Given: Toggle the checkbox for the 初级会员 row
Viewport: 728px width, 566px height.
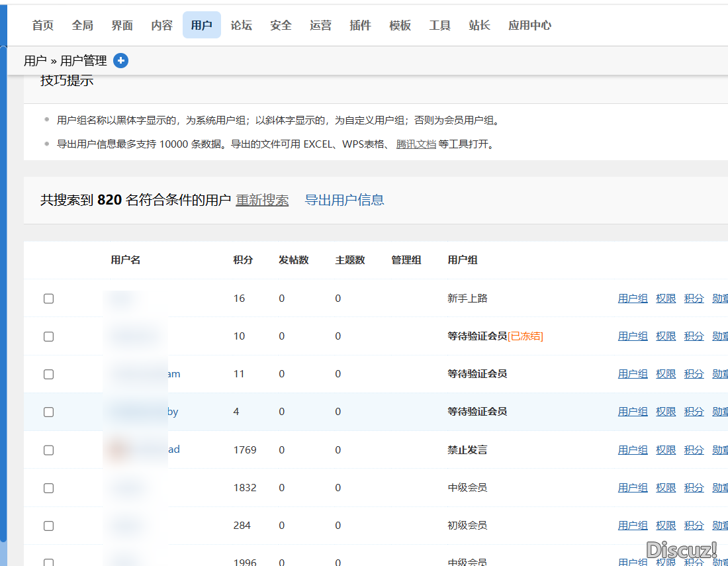Looking at the screenshot, I should pos(48,526).
